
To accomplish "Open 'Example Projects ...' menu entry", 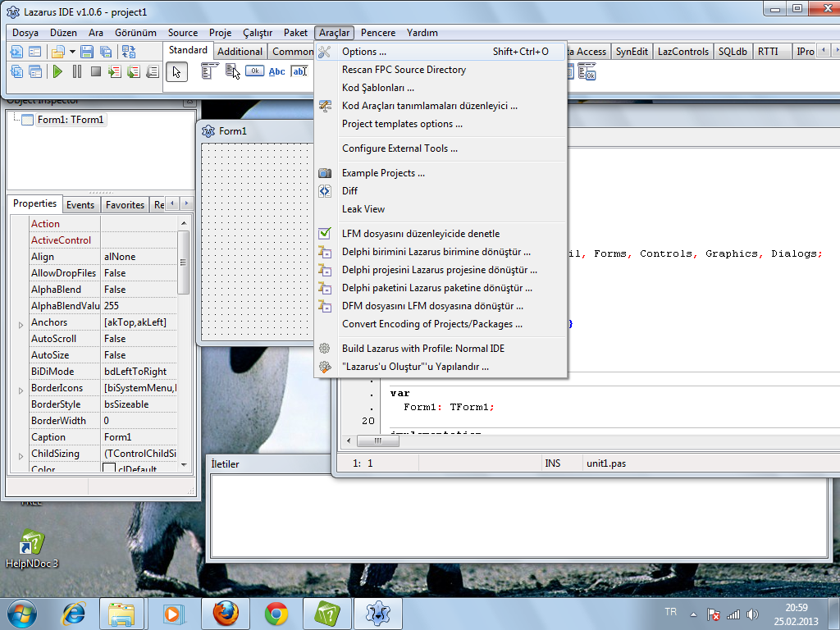I will click(441, 173).
